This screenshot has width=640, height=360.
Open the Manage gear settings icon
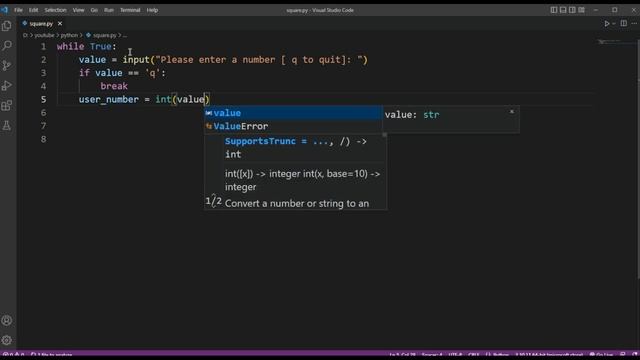coord(7,340)
